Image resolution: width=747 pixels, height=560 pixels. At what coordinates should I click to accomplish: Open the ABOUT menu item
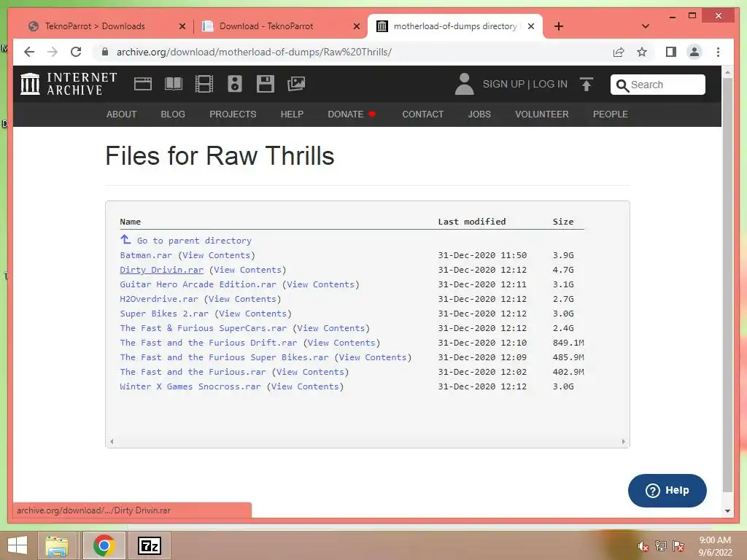pos(122,114)
